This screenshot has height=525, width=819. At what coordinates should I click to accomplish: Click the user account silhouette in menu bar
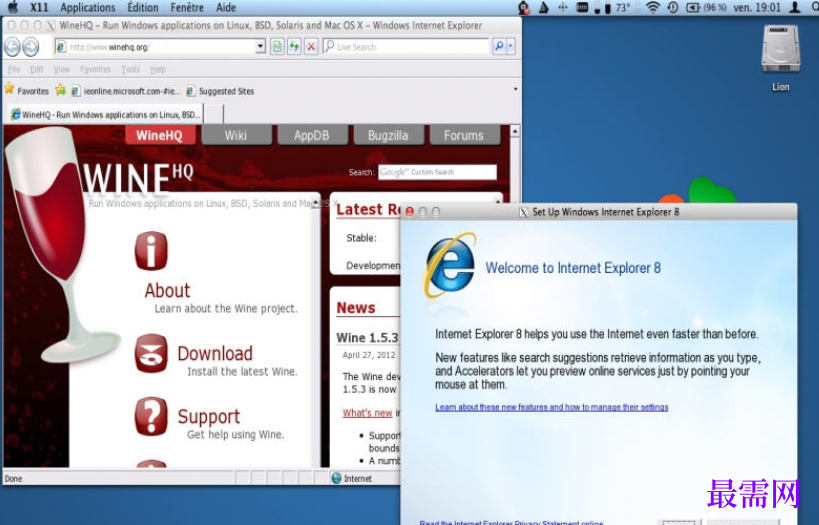pyautogui.click(x=795, y=7)
